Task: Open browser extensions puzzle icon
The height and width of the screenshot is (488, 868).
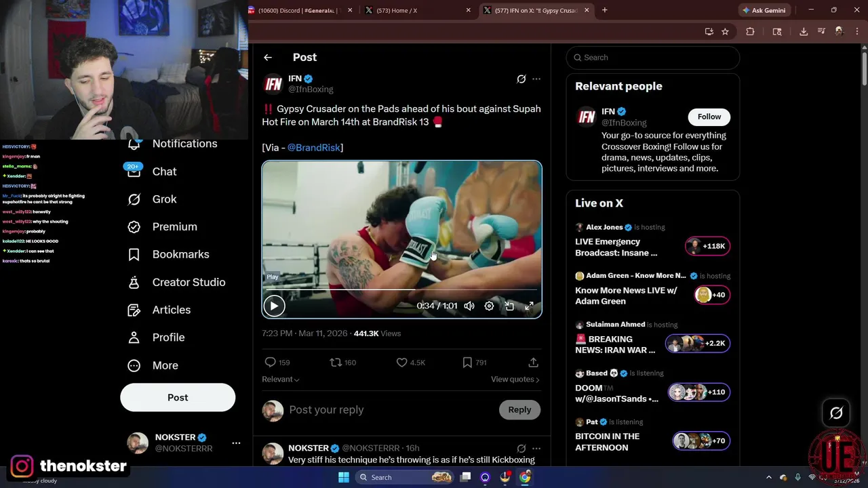Action: pyautogui.click(x=750, y=31)
